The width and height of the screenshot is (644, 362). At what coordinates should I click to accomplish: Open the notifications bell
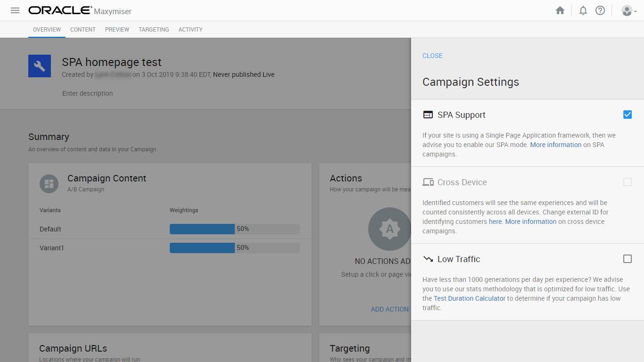pyautogui.click(x=583, y=10)
